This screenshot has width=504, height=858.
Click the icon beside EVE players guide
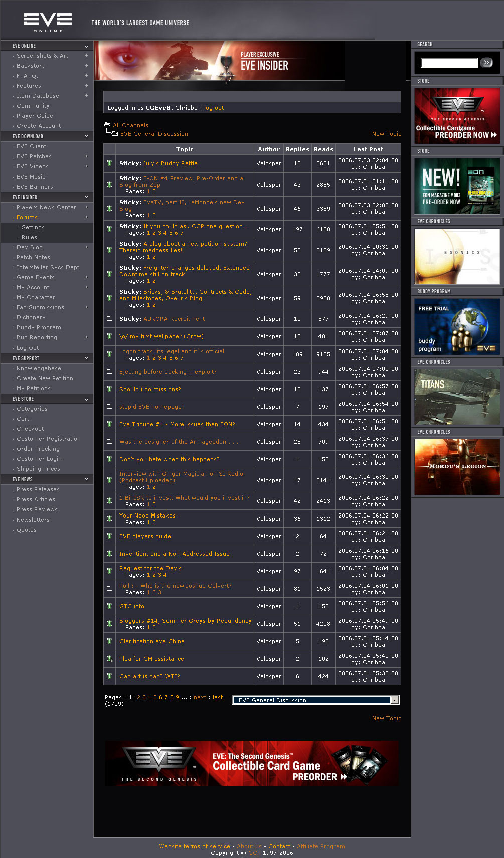coord(109,536)
